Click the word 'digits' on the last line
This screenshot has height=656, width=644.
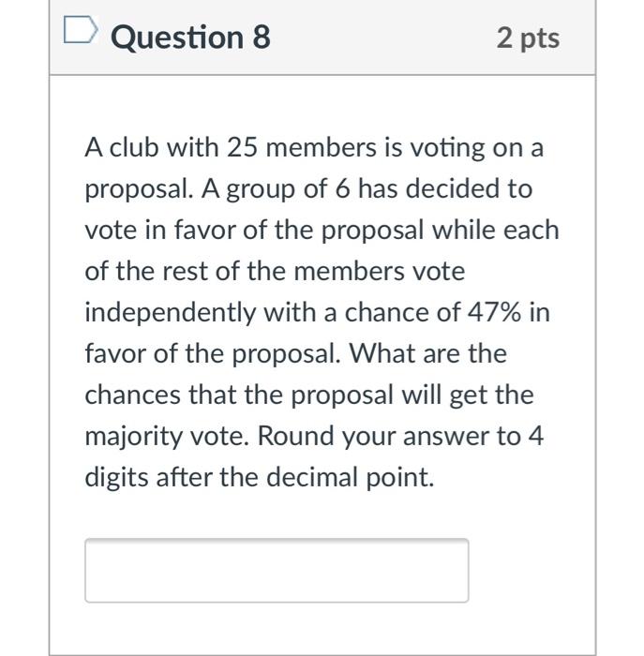[116, 478]
